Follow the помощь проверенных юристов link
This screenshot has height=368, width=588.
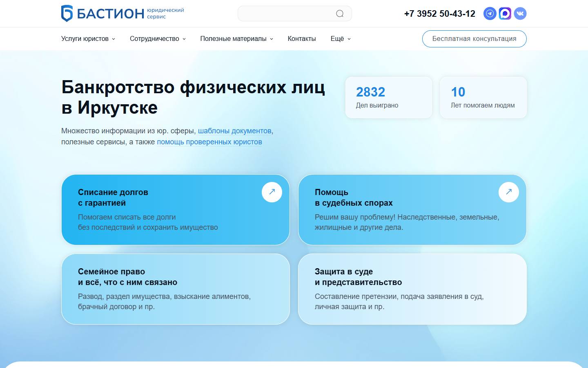(x=209, y=142)
